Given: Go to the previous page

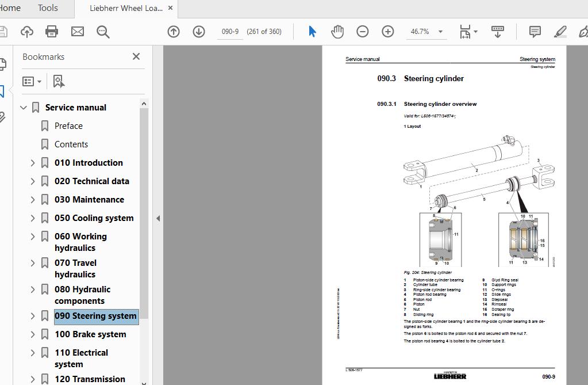Looking at the screenshot, I should (173, 32).
